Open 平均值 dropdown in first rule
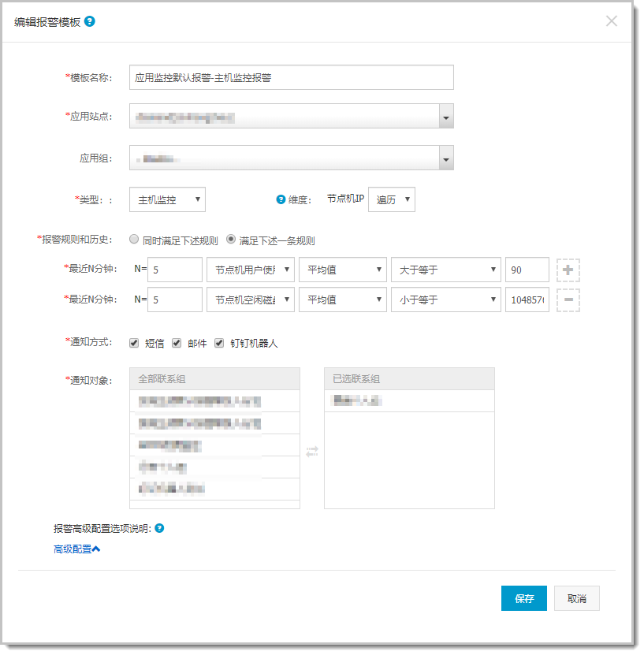The height and width of the screenshot is (655, 644). (x=343, y=270)
